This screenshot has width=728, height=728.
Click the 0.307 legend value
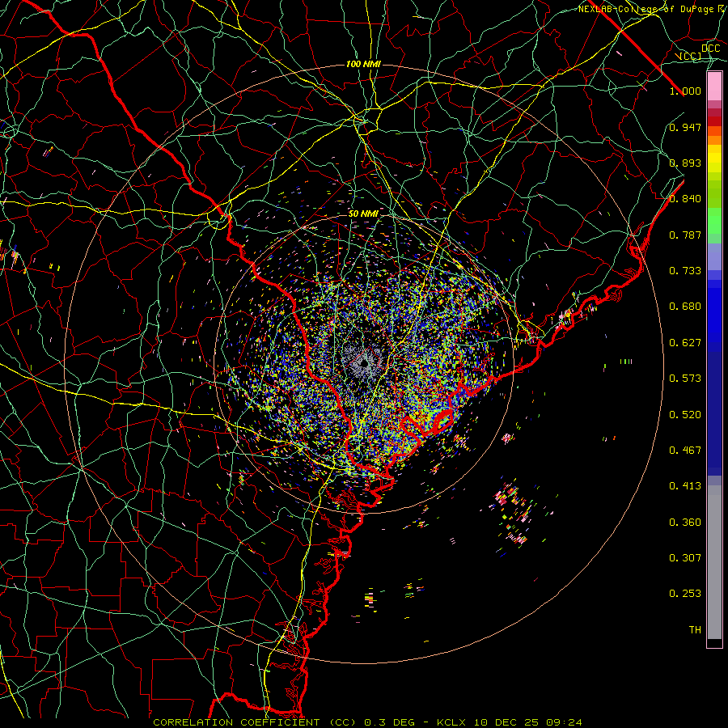click(685, 558)
